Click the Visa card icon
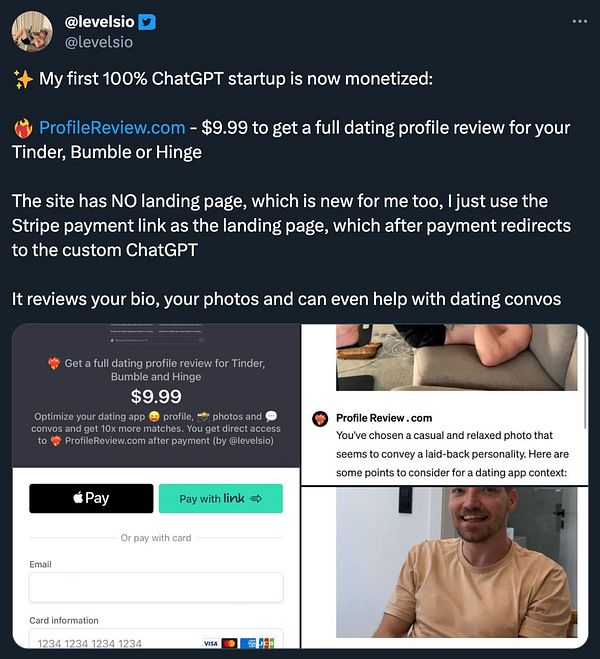Screen dimensions: 600x659 point(211,643)
